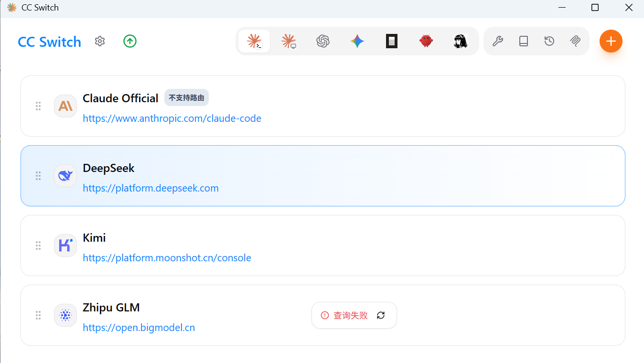The image size is (644, 363).
Task: Select the Claude Official provider name
Action: pos(120,98)
